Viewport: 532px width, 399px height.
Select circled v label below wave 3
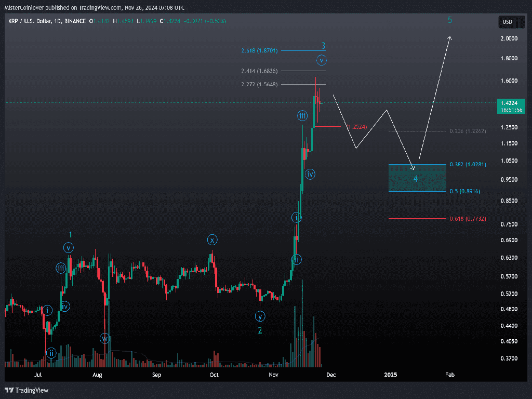(322, 60)
